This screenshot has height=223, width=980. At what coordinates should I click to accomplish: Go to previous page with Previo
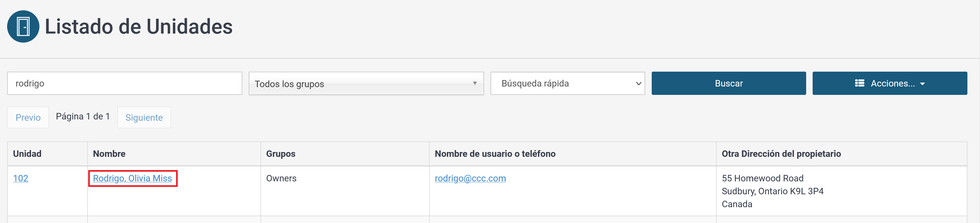pyautogui.click(x=28, y=117)
